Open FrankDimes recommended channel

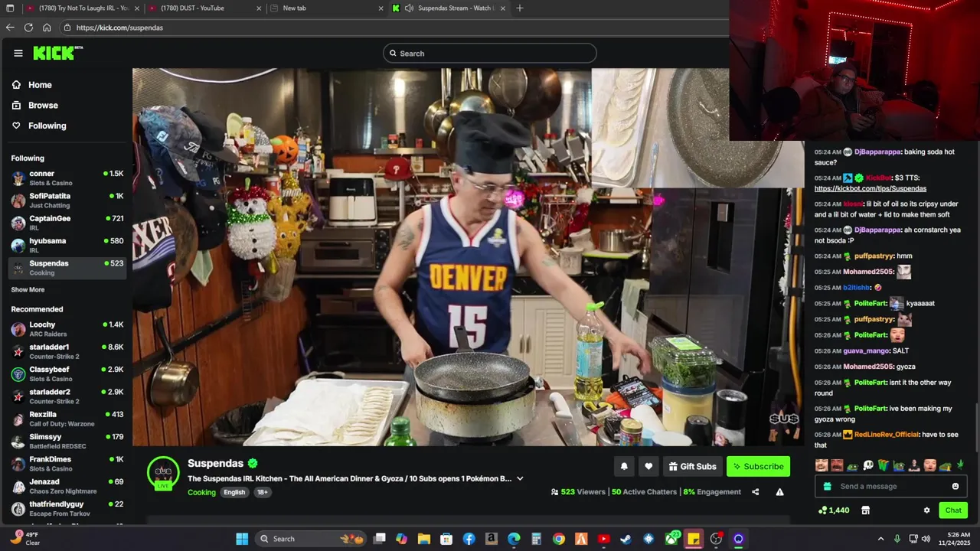[67, 464]
